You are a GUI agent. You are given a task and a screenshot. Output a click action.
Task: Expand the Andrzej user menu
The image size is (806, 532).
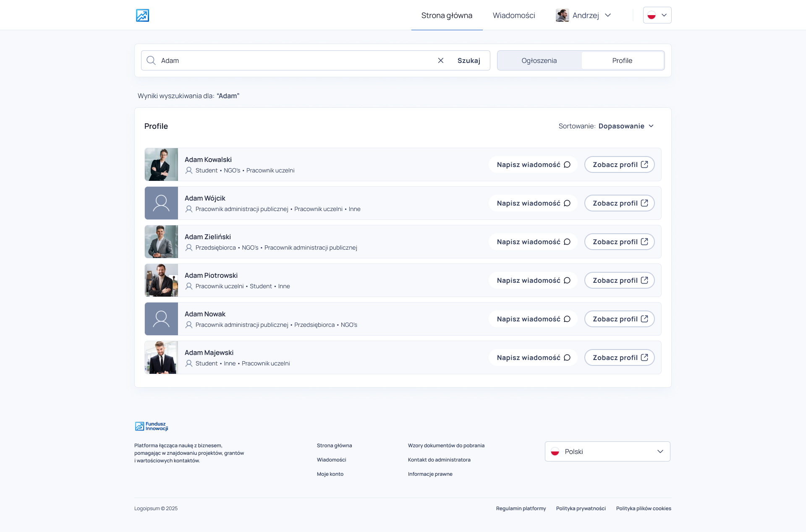[584, 15]
